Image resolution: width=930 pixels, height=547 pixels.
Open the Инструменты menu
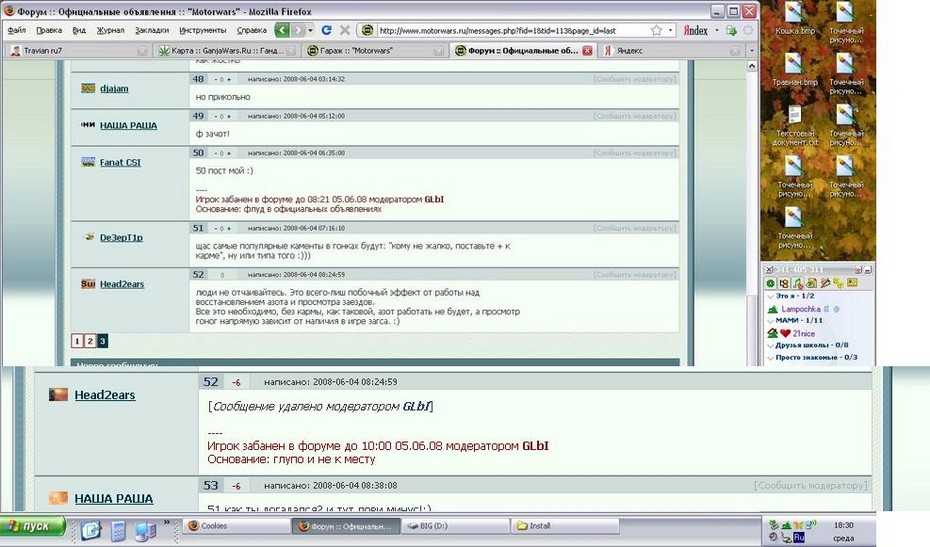(202, 31)
